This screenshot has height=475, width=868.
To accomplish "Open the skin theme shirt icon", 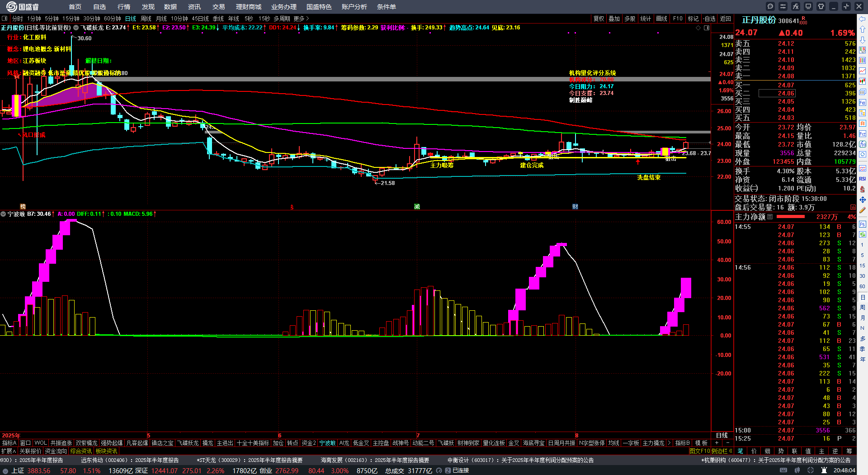I will [x=821, y=6].
